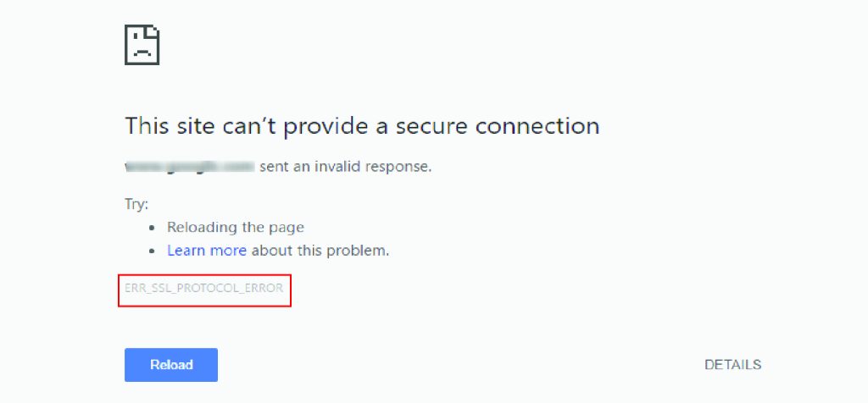The height and width of the screenshot is (403, 868).
Task: Click the blurred site domain name
Action: [189, 166]
